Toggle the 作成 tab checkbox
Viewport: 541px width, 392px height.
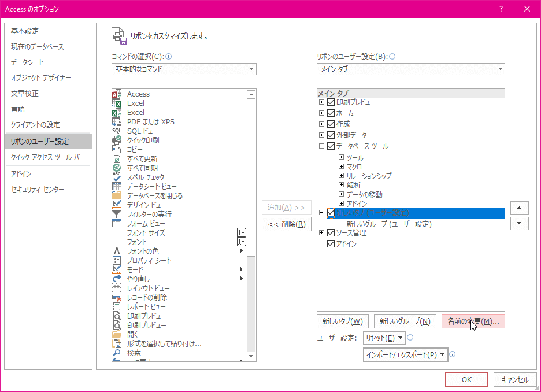tap(331, 124)
